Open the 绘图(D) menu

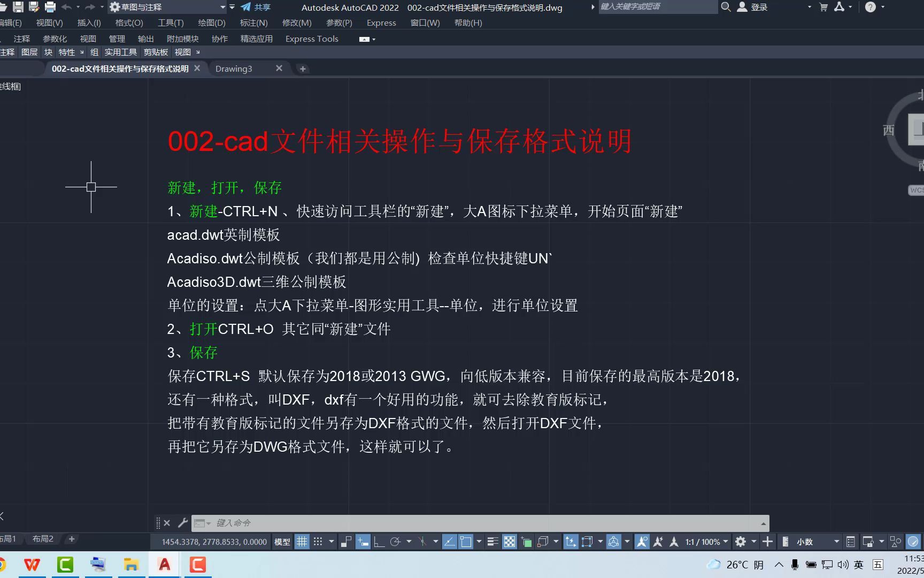(x=212, y=23)
